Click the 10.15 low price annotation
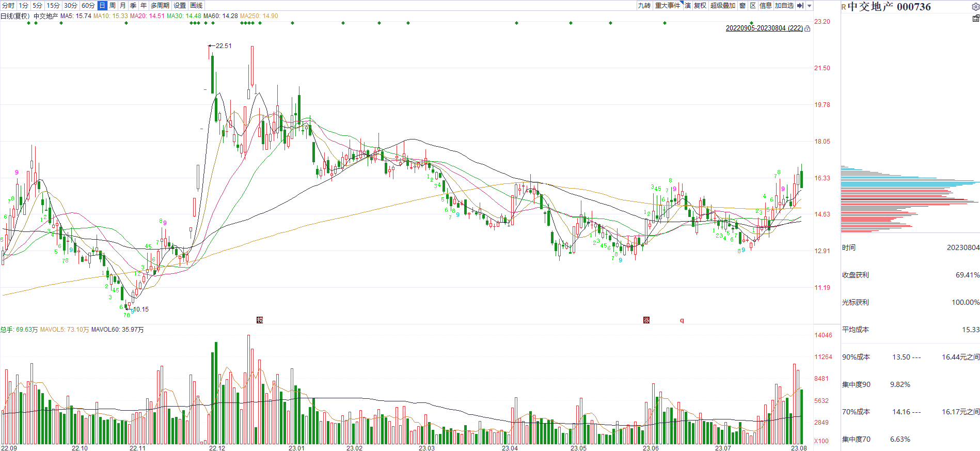 141,309
